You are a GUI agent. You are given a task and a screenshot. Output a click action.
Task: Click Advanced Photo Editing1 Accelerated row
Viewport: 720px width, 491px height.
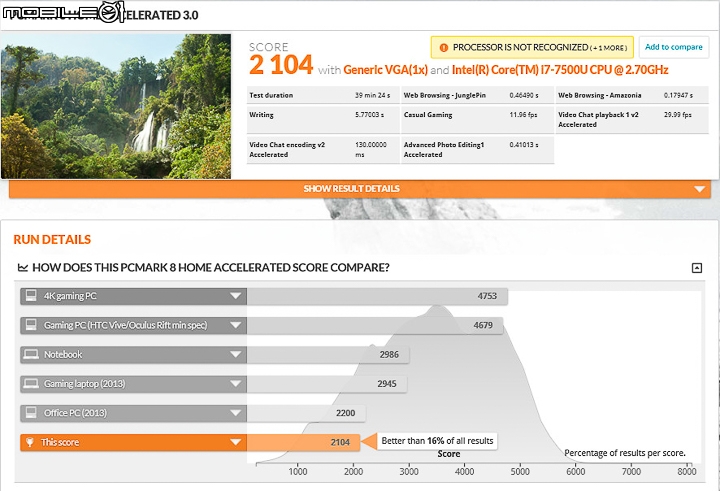[478, 149]
